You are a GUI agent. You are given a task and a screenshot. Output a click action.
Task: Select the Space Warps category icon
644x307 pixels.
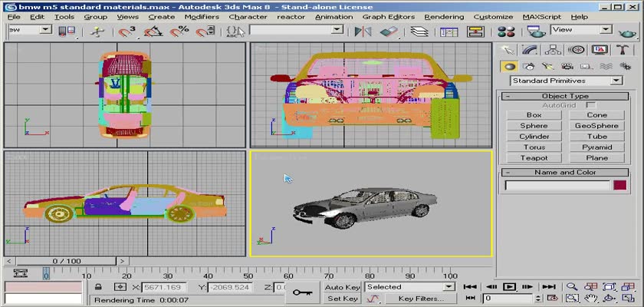coord(606,66)
